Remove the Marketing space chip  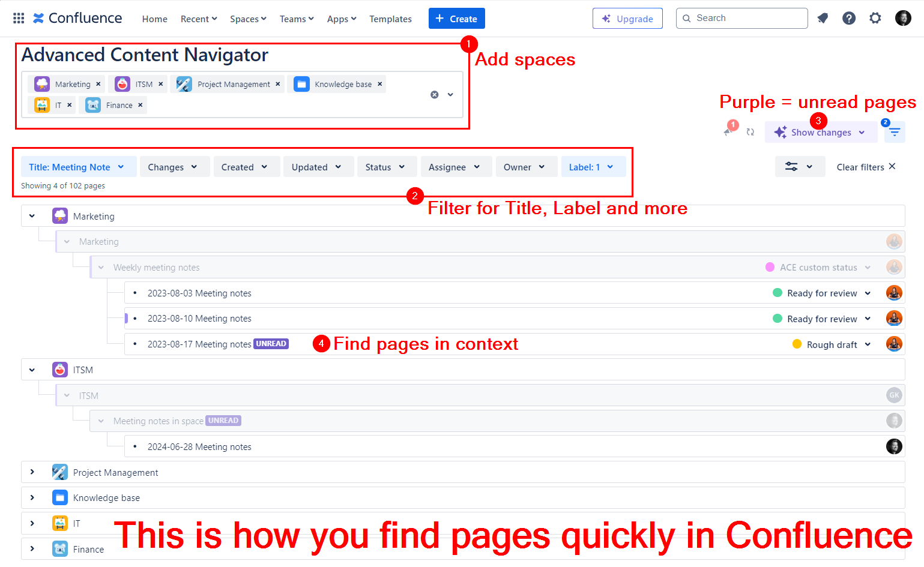coord(98,84)
